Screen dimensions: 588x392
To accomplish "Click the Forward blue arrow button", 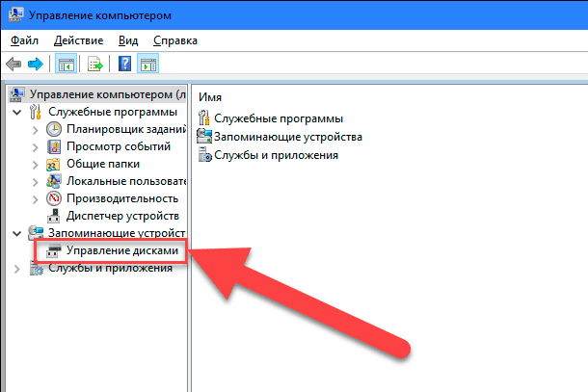I will pyautogui.click(x=36, y=65).
